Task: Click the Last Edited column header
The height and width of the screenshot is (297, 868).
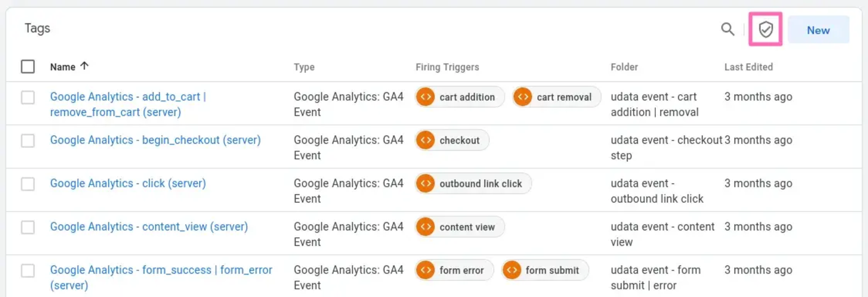Action: [748, 67]
